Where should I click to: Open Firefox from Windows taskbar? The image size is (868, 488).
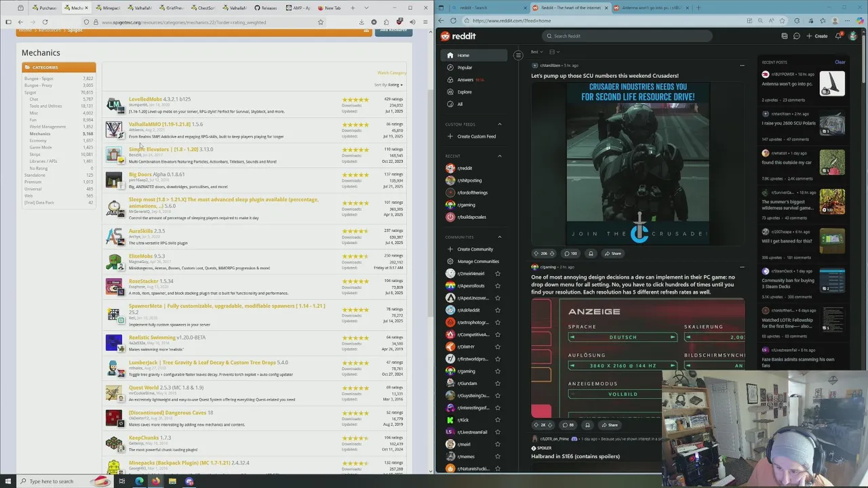156,481
